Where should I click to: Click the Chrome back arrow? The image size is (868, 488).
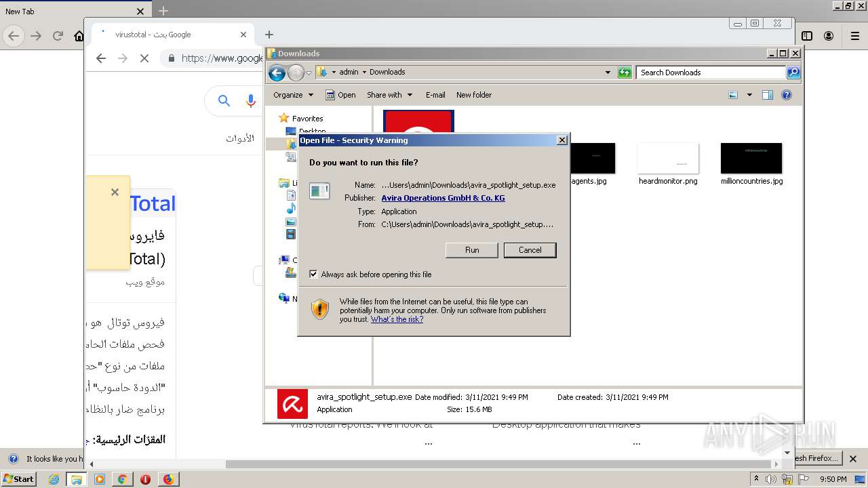point(101,58)
